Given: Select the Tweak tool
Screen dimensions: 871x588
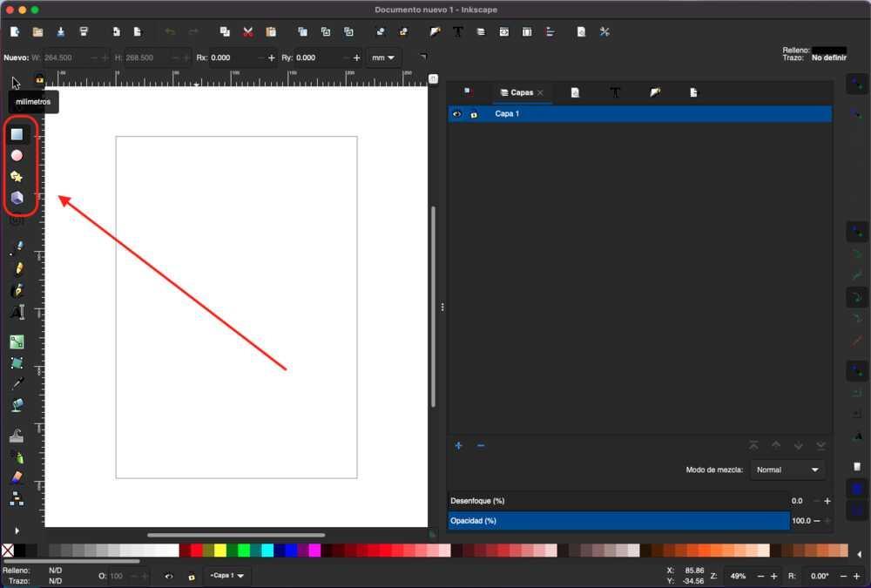Looking at the screenshot, I should 17,436.
